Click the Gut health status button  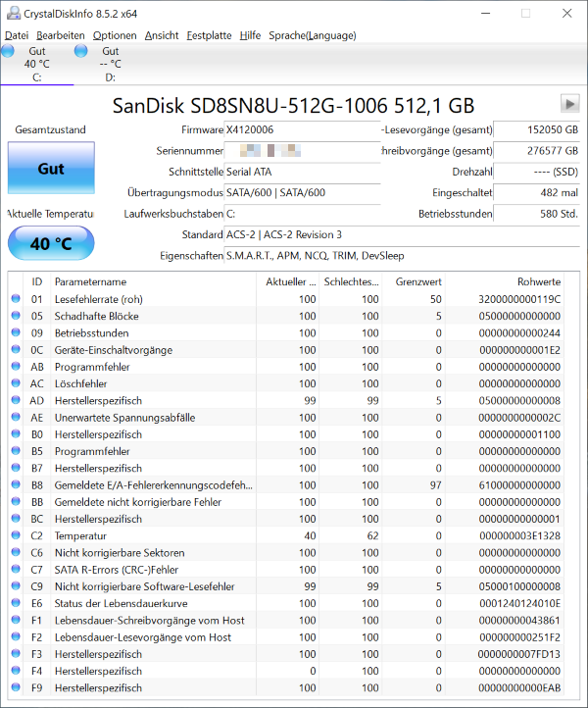[x=51, y=168]
